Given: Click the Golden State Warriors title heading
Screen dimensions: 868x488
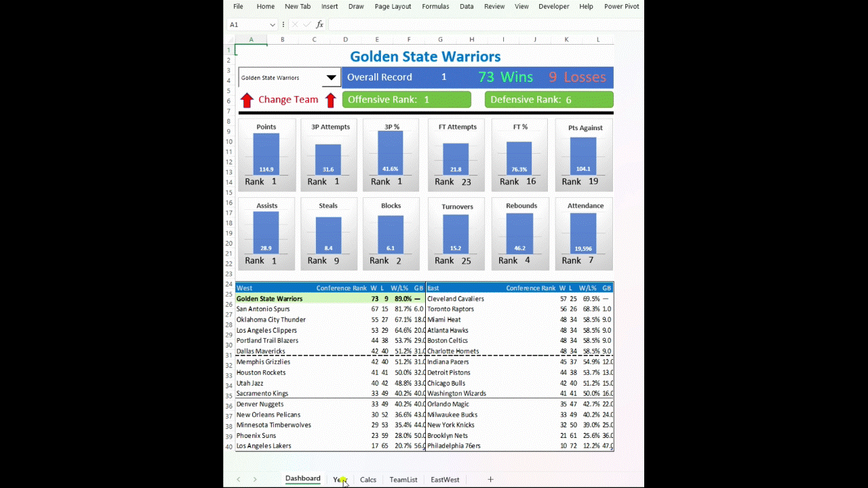Looking at the screenshot, I should [425, 56].
